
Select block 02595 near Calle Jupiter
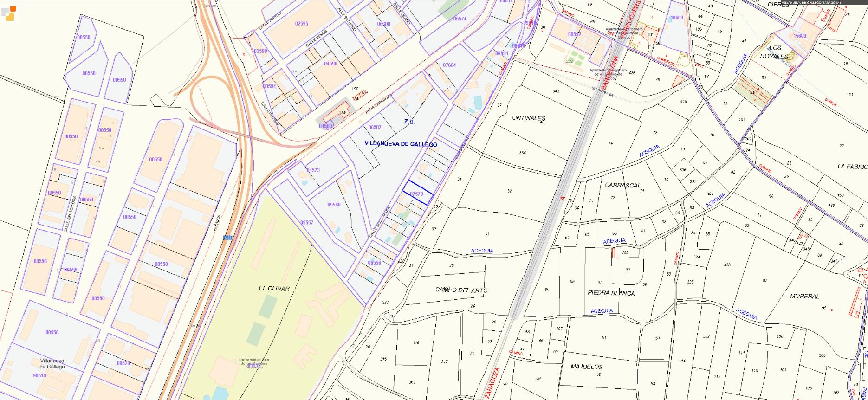pos(301,24)
